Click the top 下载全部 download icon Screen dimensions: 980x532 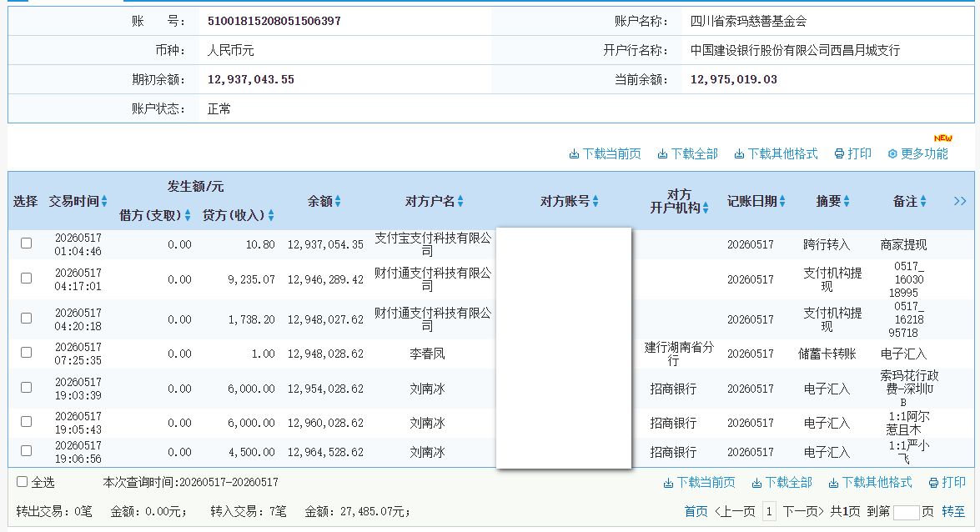coord(662,153)
